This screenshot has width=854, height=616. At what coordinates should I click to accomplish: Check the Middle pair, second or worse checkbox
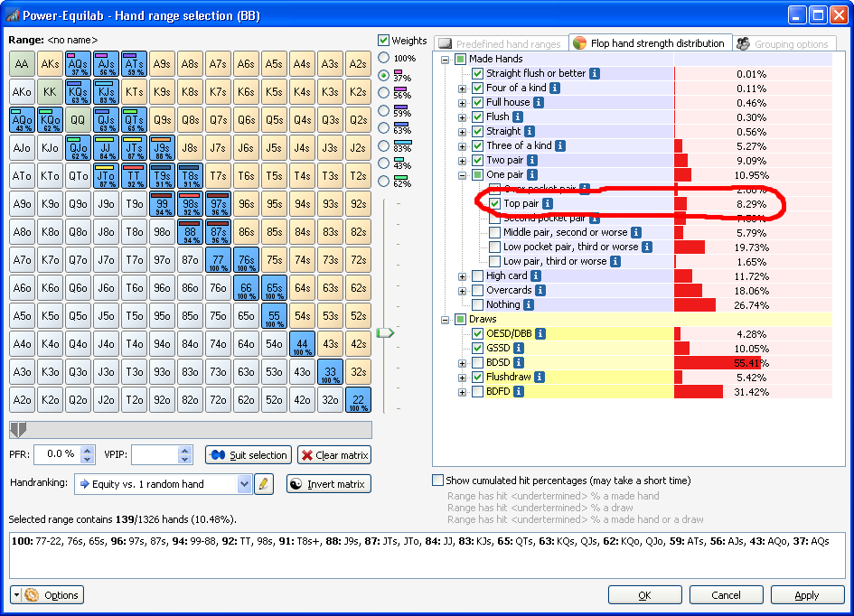tap(494, 232)
